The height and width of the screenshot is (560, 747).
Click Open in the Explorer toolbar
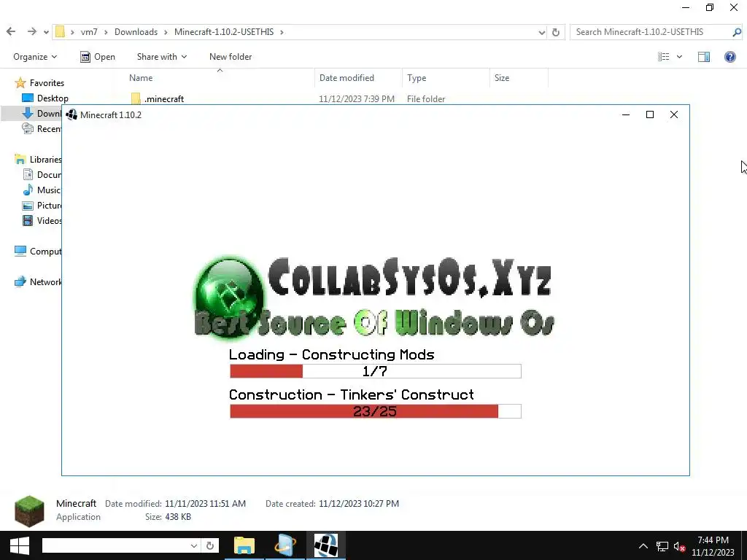[x=98, y=57]
